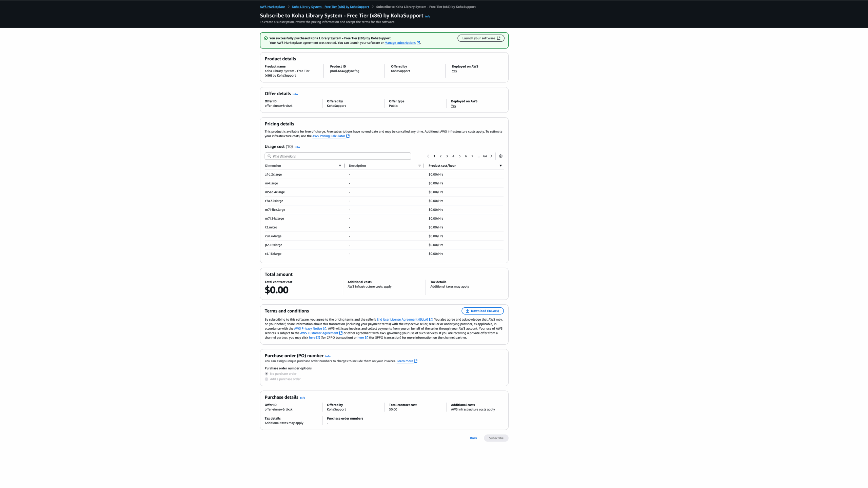Click the Download EULA(s) button
This screenshot has height=488, width=868.
pos(482,311)
